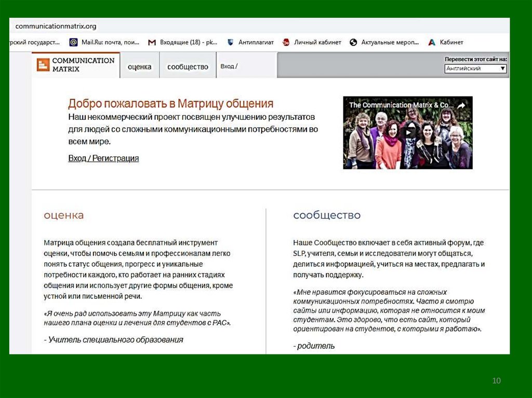
Task: Click the Communication Matrix orange logo
Action: point(43,65)
